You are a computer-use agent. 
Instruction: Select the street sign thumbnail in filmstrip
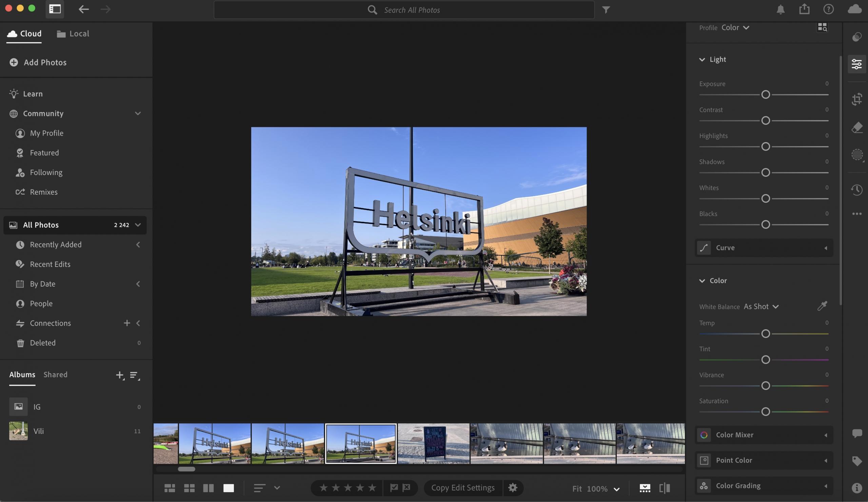(433, 443)
